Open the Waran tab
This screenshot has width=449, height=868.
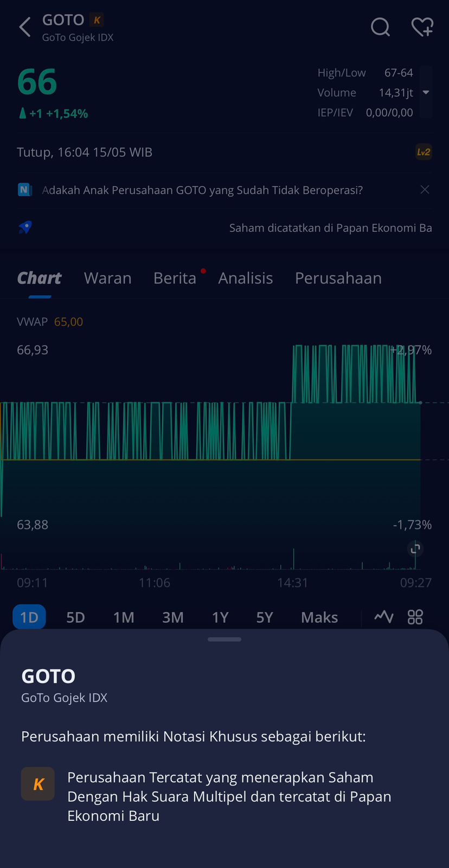coord(108,278)
